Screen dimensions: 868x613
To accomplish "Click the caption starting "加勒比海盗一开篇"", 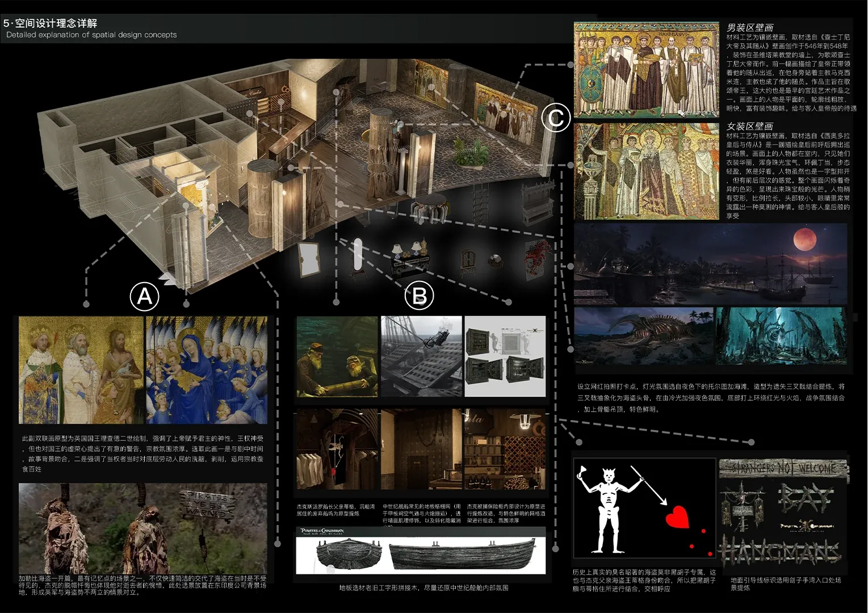I will point(142,585).
